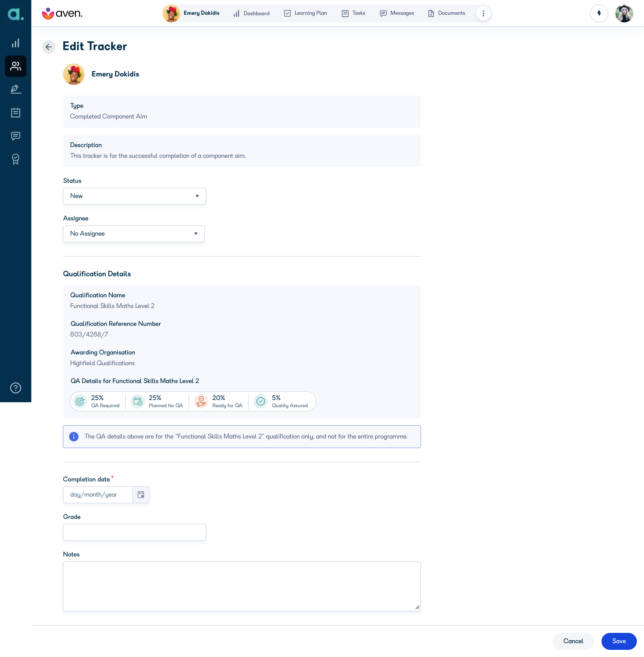
Task: Open the Documents tab
Action: [x=447, y=13]
